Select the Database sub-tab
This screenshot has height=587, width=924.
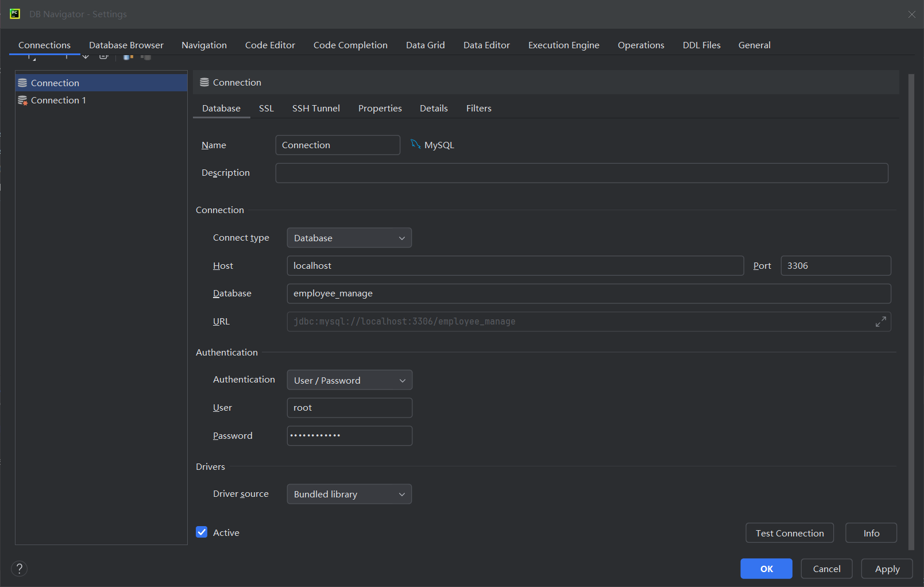click(221, 108)
